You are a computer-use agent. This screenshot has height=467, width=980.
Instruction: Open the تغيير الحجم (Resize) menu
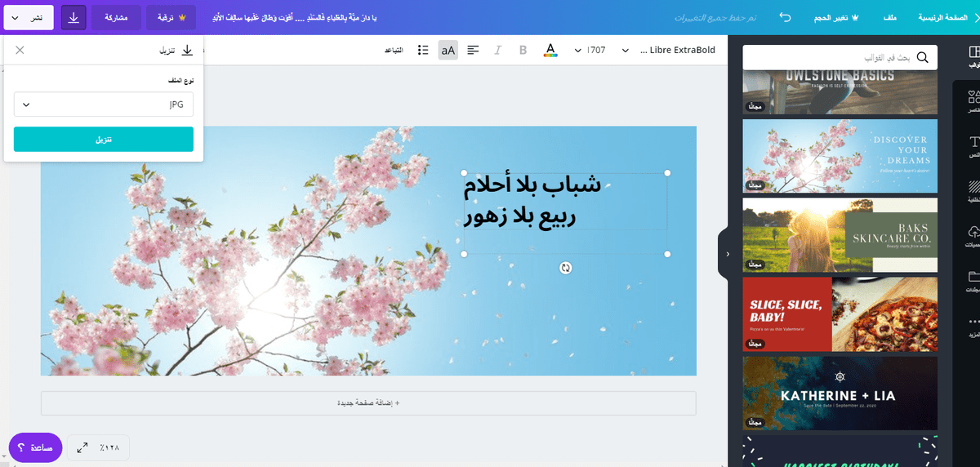click(839, 17)
